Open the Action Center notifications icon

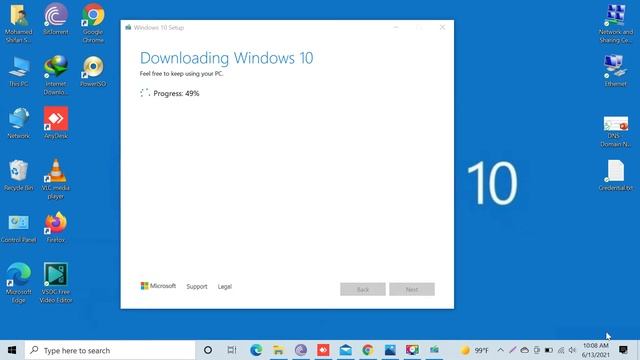[623, 350]
